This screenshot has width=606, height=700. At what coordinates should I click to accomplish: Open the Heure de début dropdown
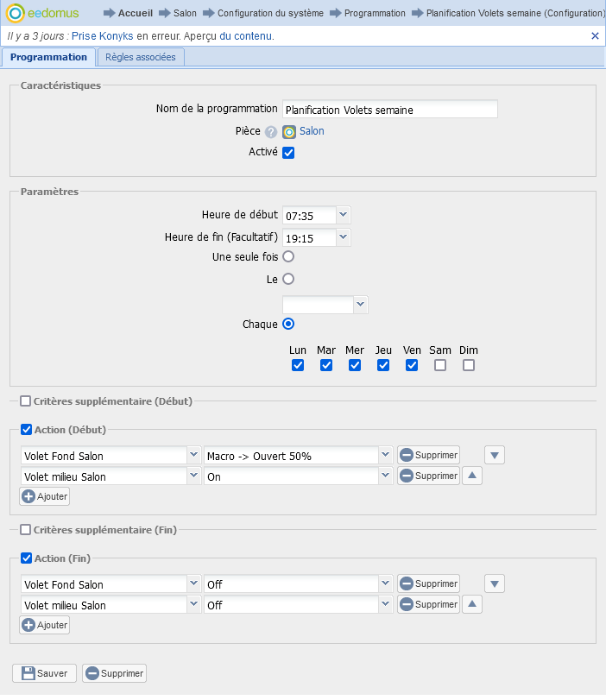344,215
